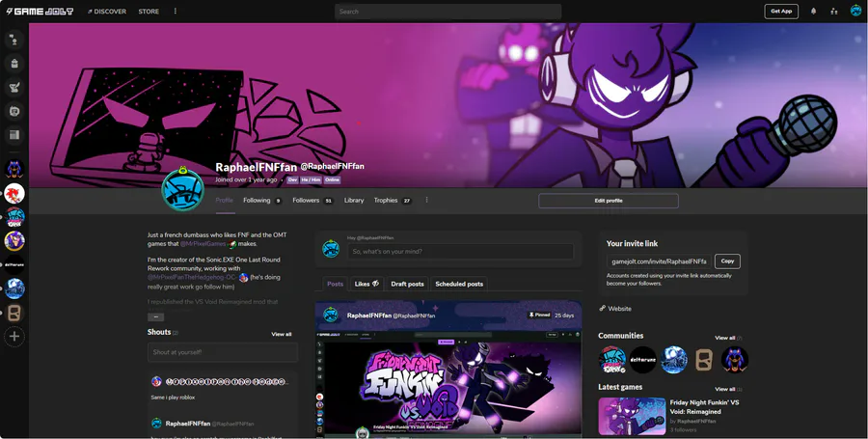The height and width of the screenshot is (439, 868).
Task: View all communities
Action: 724,337
